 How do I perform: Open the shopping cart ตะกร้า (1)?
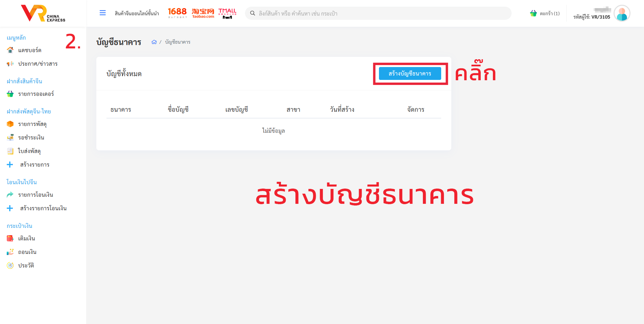coord(545,14)
